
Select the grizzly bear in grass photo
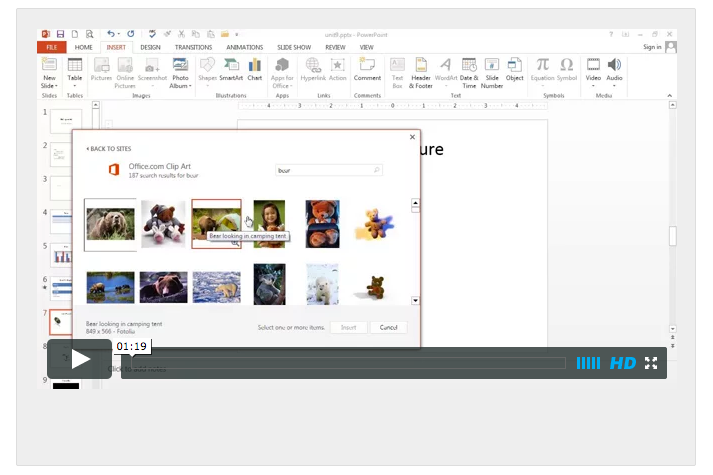pos(110,224)
